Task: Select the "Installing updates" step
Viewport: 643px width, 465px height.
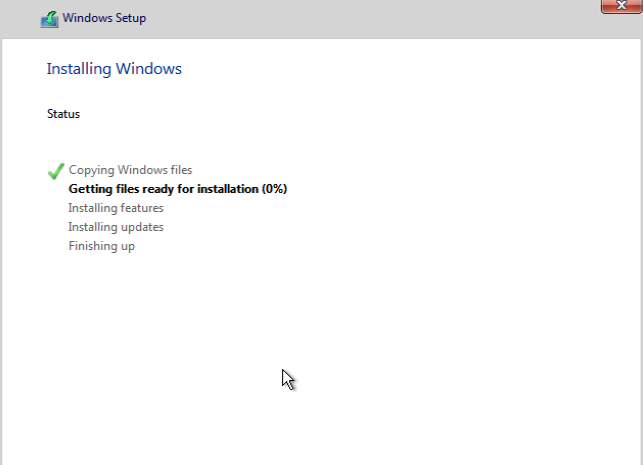Action: click(x=116, y=227)
